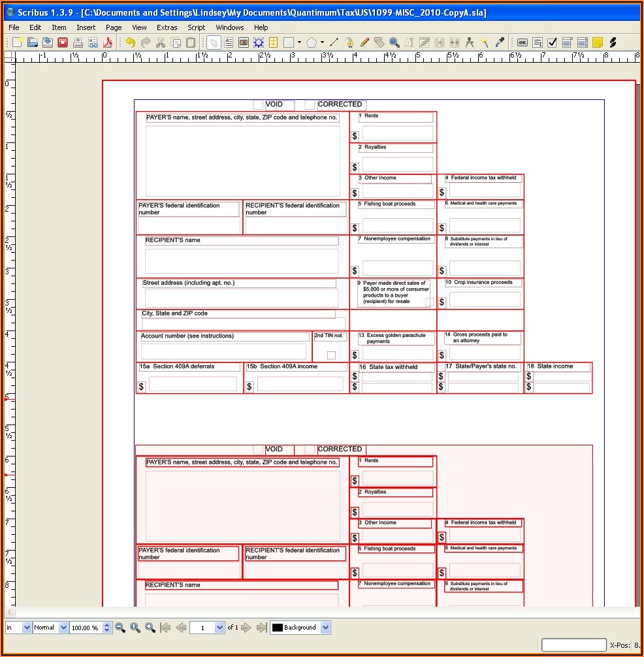
Task: Check the 2nd TIN not. box
Action: click(x=331, y=355)
